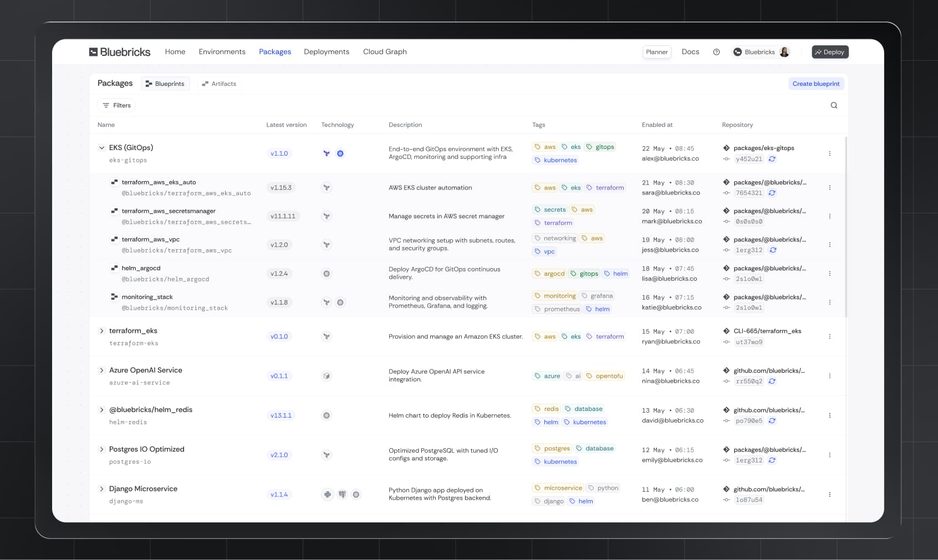Expand the terraform_eks package row
This screenshot has height=560, width=938.
[102, 331]
